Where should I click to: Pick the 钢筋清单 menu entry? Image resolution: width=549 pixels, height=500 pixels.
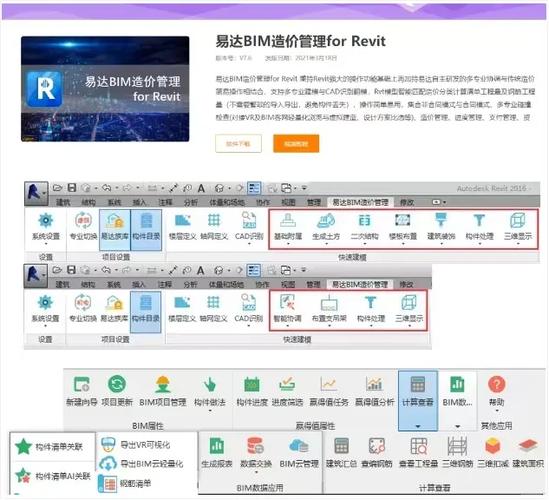pyautogui.click(x=125, y=484)
